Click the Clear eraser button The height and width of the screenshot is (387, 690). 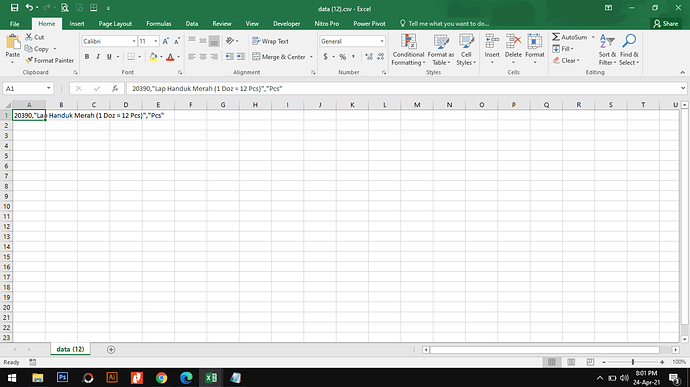[x=566, y=60]
